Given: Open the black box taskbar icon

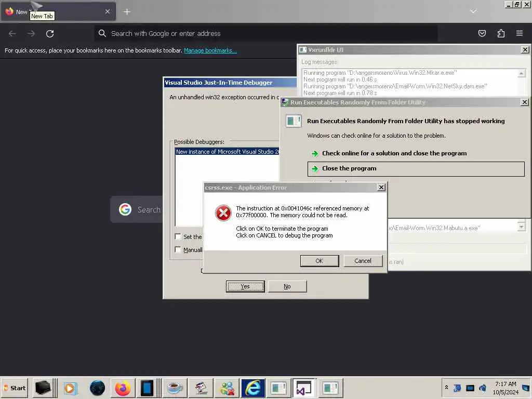Looking at the screenshot, I should click(x=43, y=388).
